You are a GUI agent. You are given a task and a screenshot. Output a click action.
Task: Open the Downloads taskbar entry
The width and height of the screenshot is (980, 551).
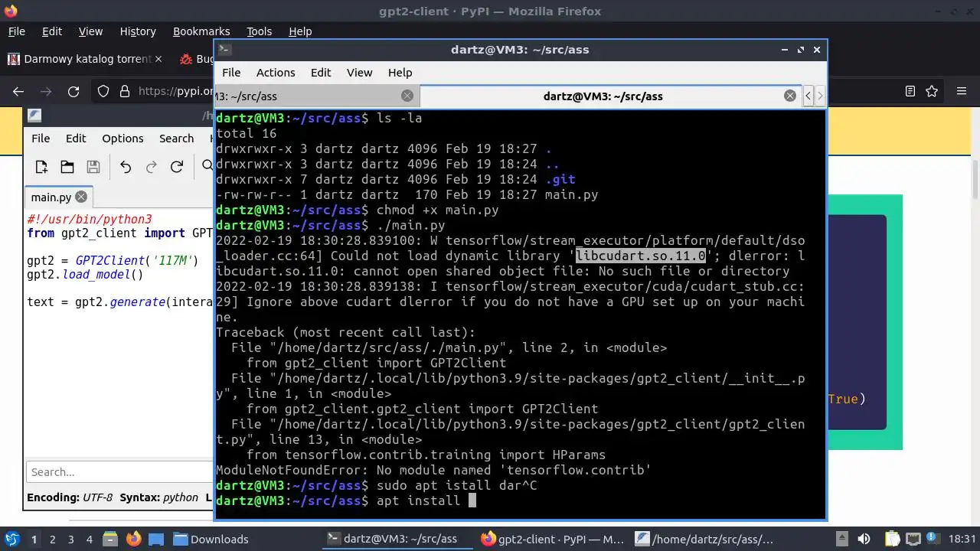(211, 539)
